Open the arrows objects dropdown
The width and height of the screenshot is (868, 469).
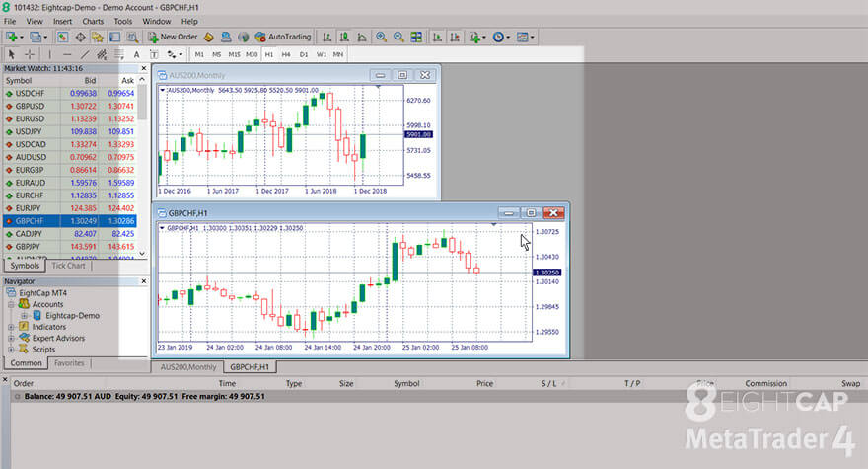(175, 54)
